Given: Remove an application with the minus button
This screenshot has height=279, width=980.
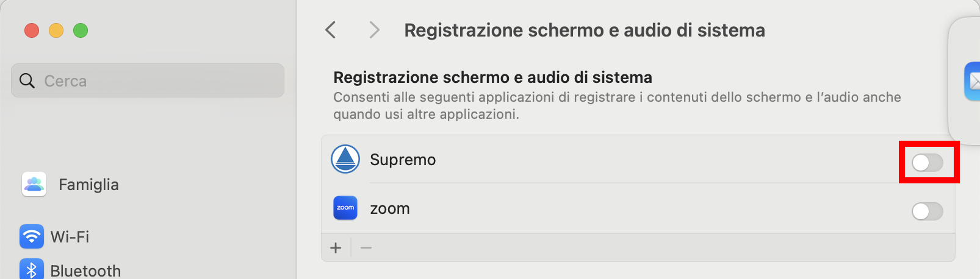Looking at the screenshot, I should pos(366,248).
